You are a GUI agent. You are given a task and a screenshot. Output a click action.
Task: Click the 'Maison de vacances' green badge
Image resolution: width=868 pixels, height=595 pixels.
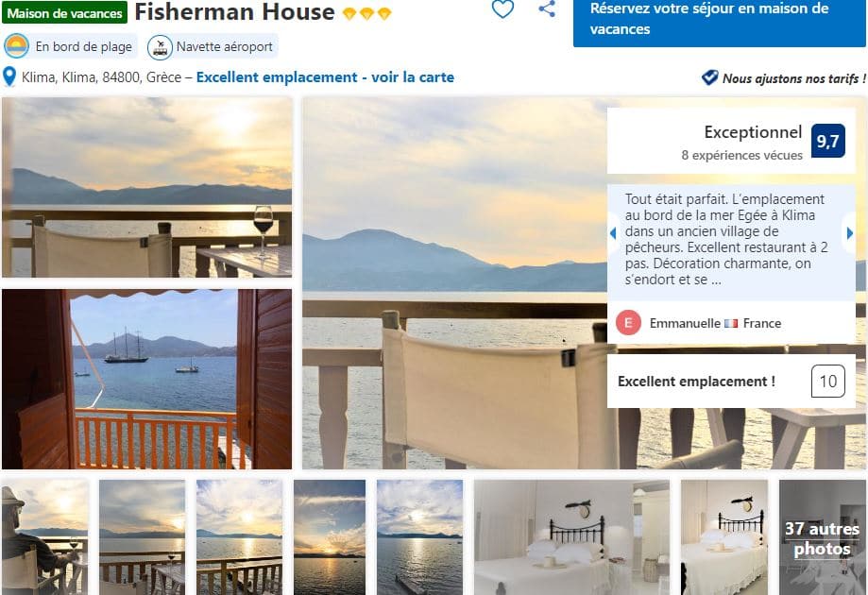(x=65, y=12)
